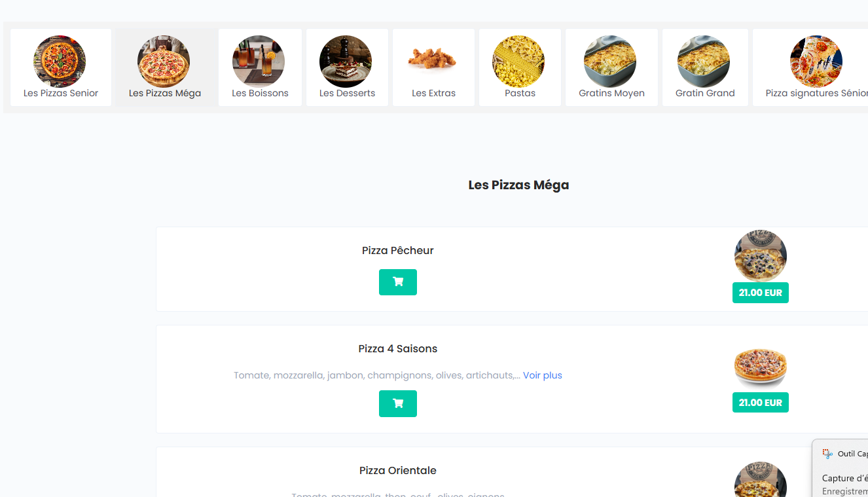This screenshot has width=868, height=497.
Task: Open Pizza Pêcheur product thumbnail
Action: [x=760, y=256]
